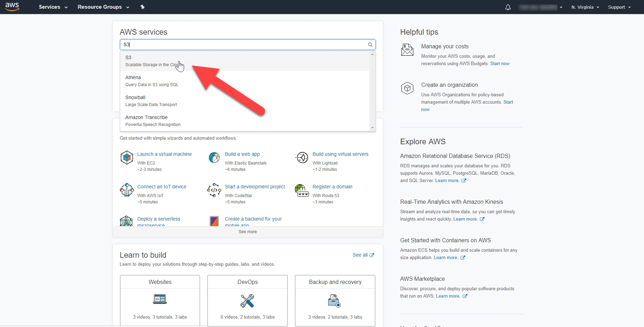Click external link icon after ECS Learn more
The width and height of the screenshot is (644, 327).
pyautogui.click(x=463, y=258)
